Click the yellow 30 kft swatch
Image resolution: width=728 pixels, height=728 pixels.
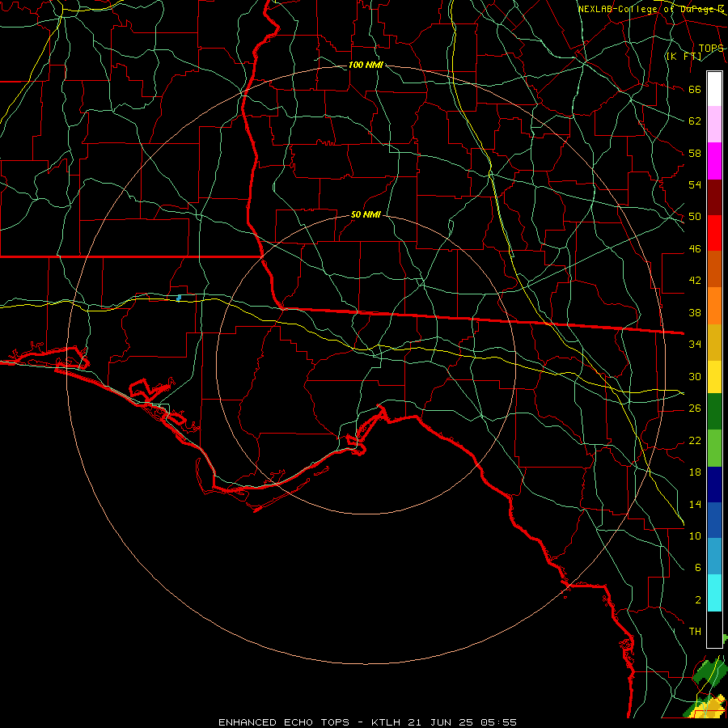click(714, 377)
